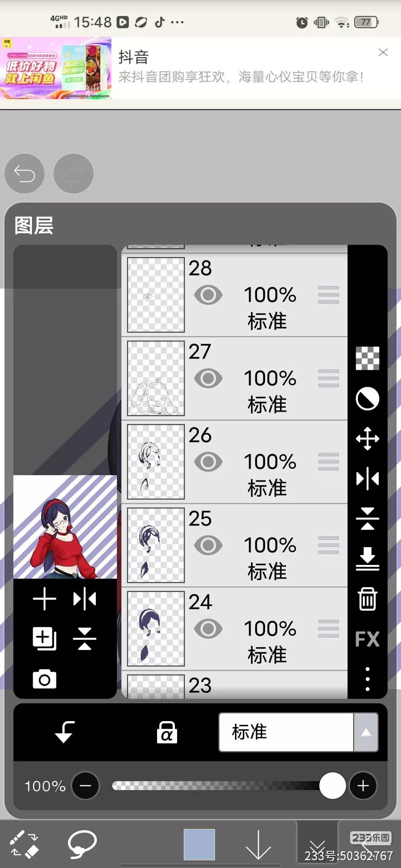Screen dimensions: 401x868
Task: Open the FX filter menu
Action: pos(367,639)
